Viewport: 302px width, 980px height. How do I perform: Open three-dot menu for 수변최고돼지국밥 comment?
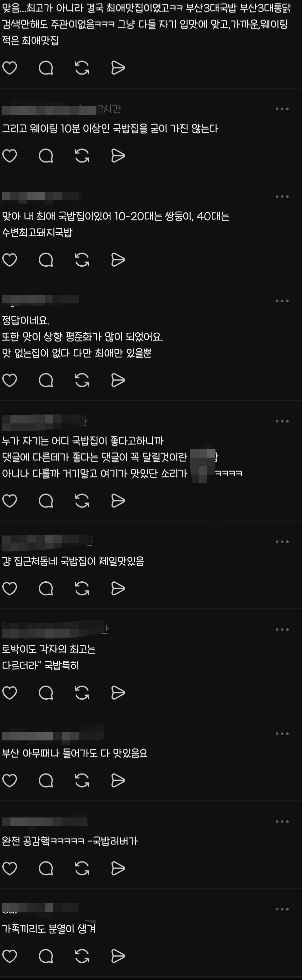pos(282,197)
